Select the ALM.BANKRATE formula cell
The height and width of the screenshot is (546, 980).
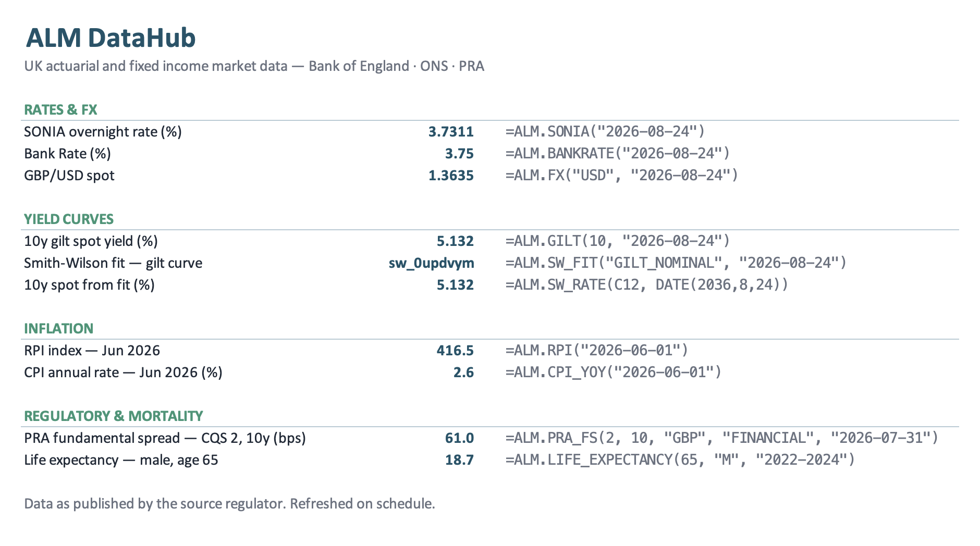point(618,153)
